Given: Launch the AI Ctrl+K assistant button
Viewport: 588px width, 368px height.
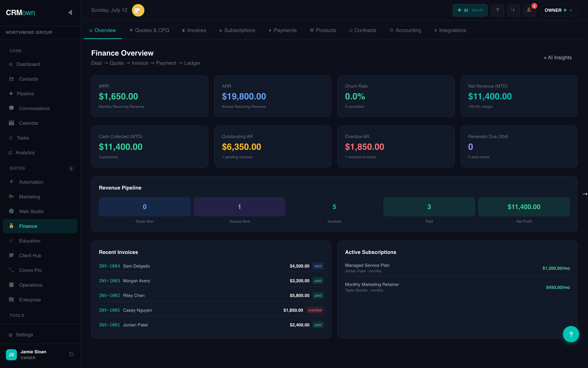Looking at the screenshot, I should [x=470, y=10].
